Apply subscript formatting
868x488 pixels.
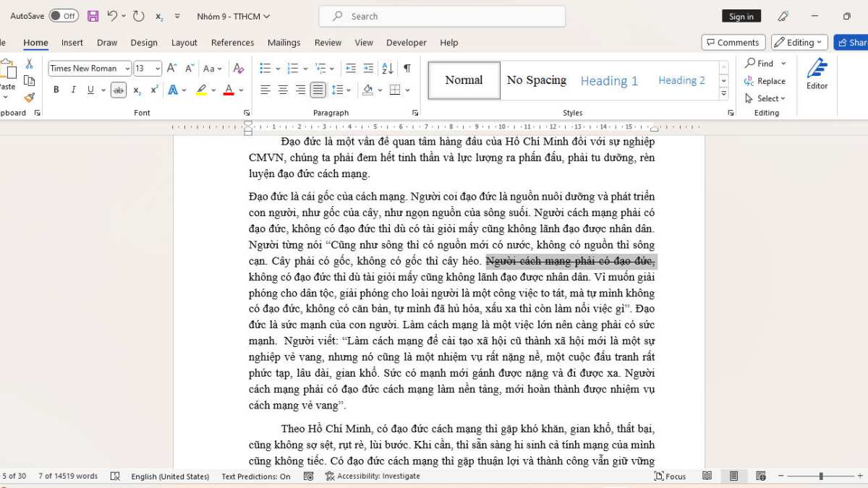point(136,90)
